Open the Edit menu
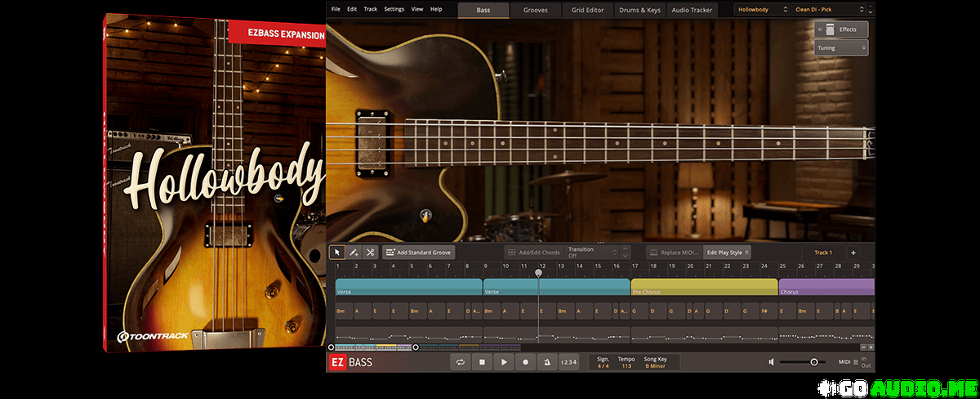This screenshot has width=980, height=399. tap(352, 9)
